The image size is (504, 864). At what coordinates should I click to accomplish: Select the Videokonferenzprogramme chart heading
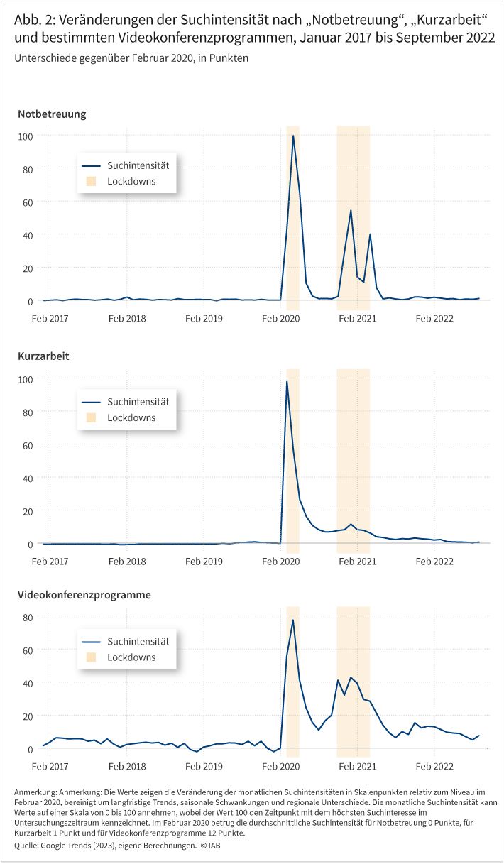point(84,594)
